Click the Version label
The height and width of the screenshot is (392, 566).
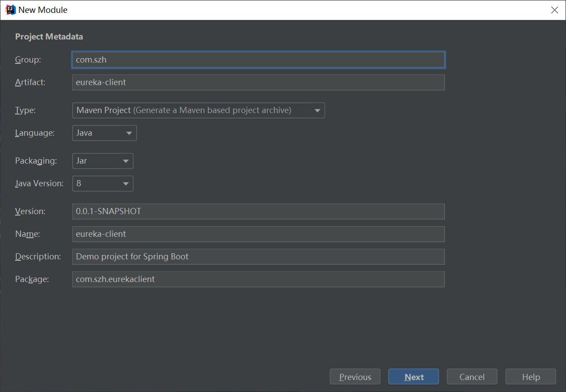(30, 212)
